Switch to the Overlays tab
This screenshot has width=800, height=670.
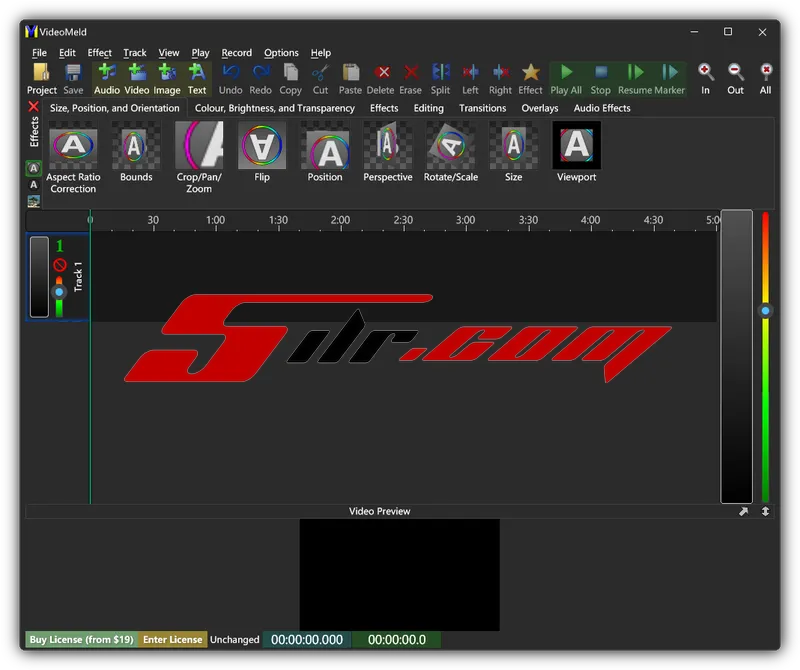[x=540, y=108]
